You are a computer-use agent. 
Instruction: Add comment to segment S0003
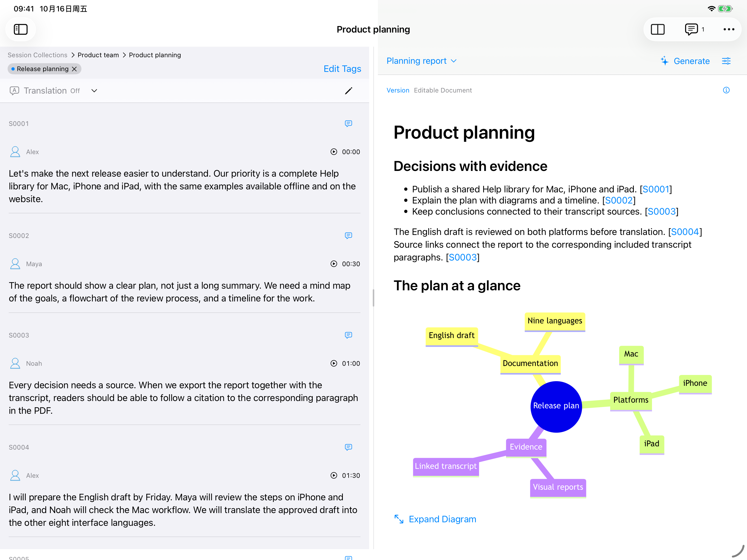tap(349, 335)
